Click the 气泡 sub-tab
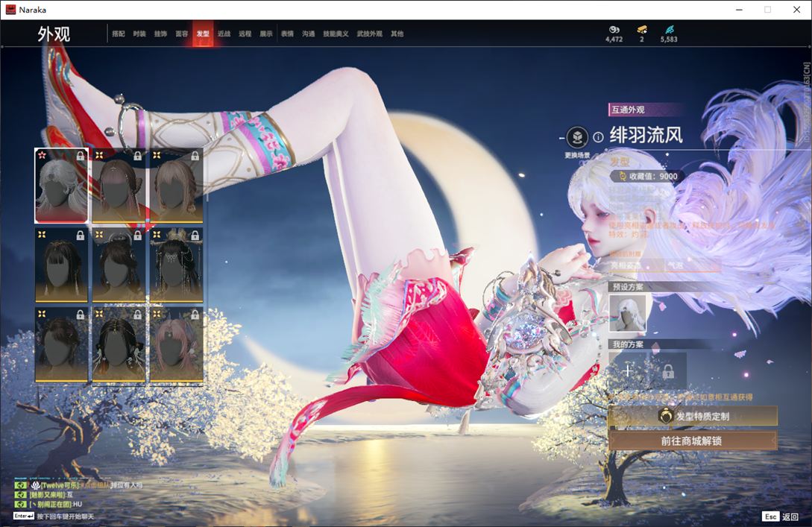The height and width of the screenshot is (527, 812). pyautogui.click(x=675, y=265)
